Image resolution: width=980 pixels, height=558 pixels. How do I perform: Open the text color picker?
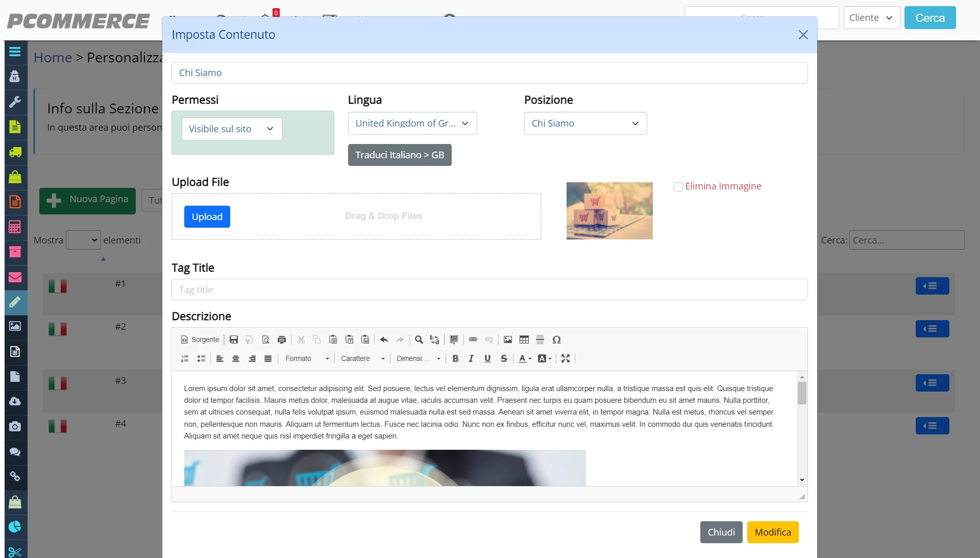point(525,358)
